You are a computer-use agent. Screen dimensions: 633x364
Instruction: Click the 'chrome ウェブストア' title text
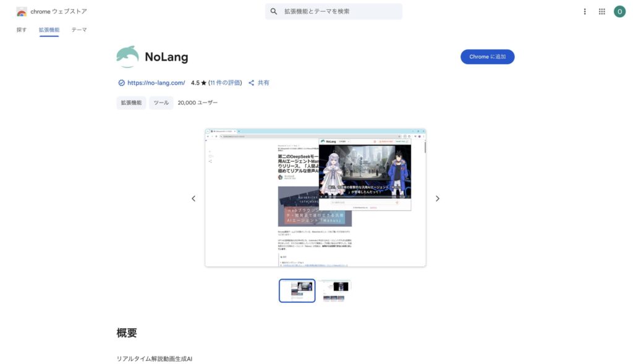[x=59, y=11]
